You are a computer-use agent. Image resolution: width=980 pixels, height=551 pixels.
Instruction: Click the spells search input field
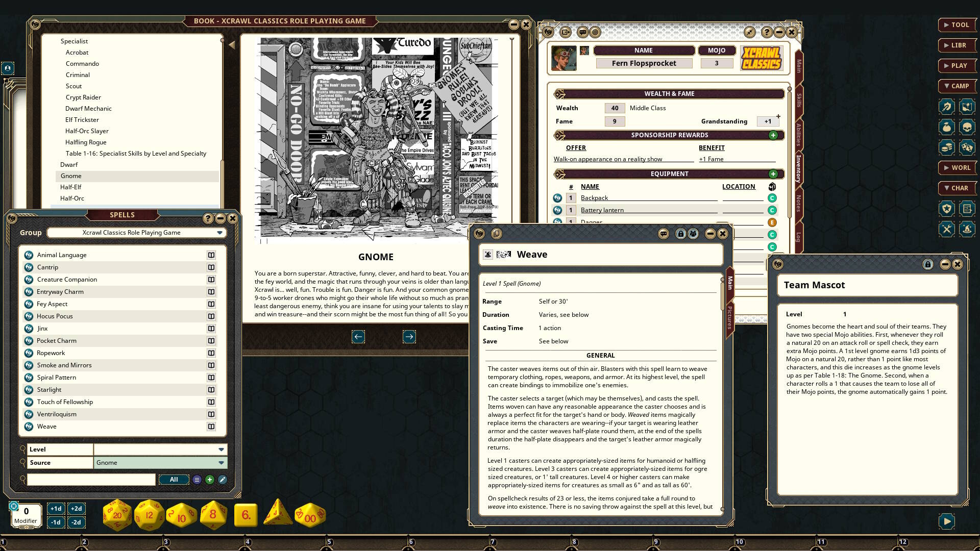pyautogui.click(x=91, y=480)
